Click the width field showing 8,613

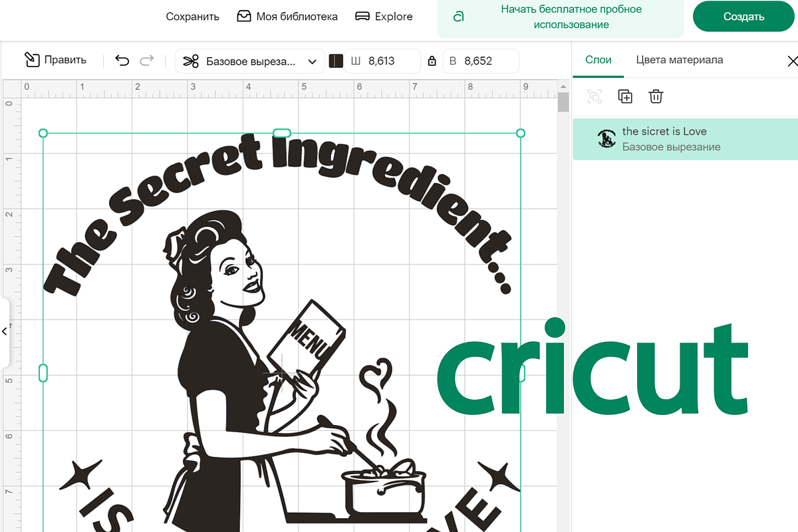382,61
